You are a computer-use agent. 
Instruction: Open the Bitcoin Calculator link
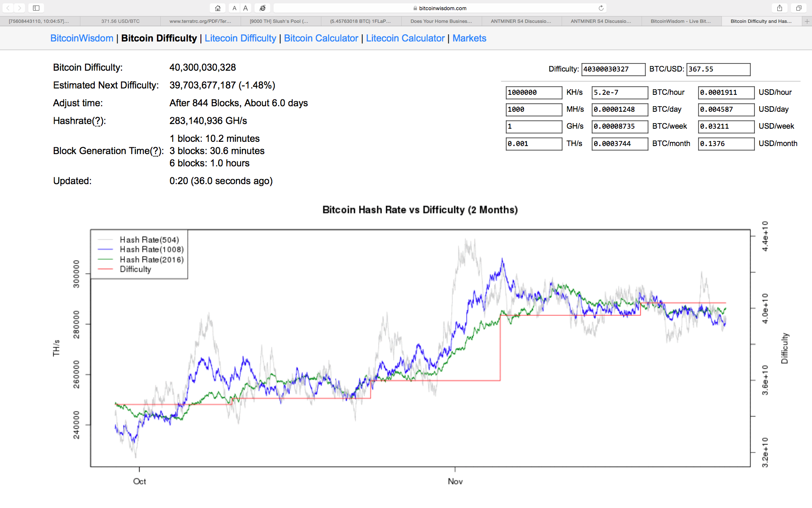pyautogui.click(x=321, y=38)
